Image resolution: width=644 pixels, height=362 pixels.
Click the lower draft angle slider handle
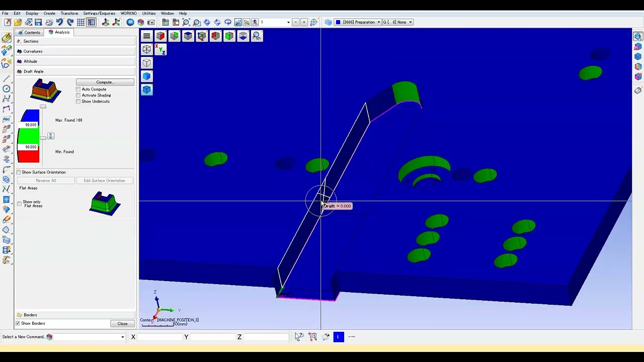(x=43, y=137)
